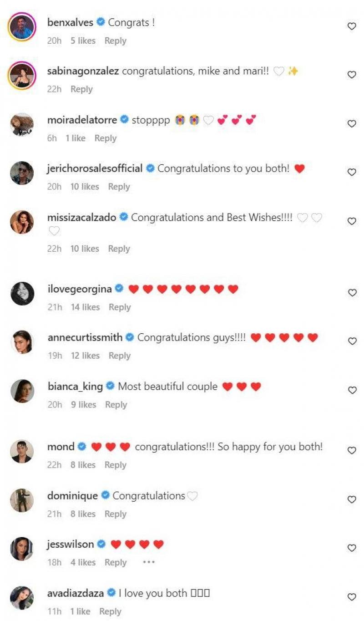Visit mond's profile via username

(x=61, y=447)
